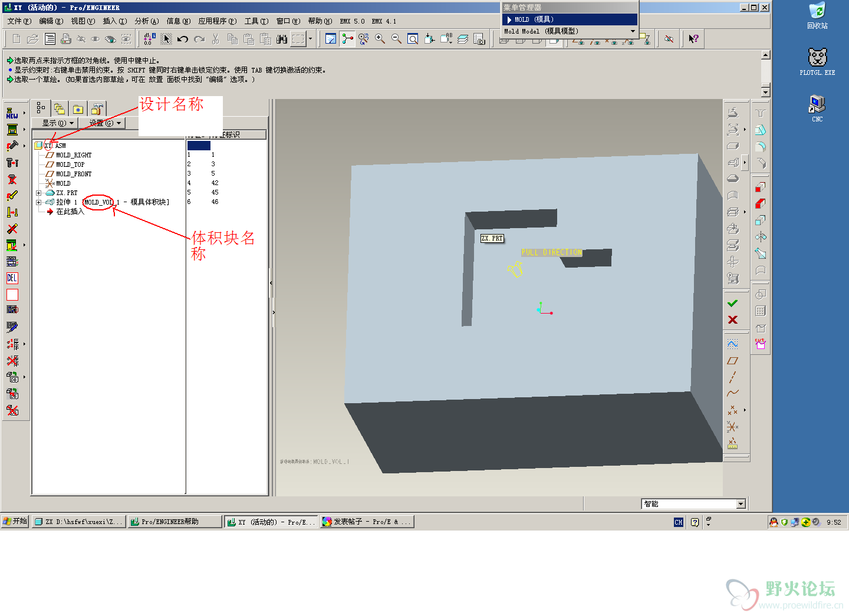Expand the ZX.PRT tree node
Image resolution: width=849 pixels, height=616 pixels.
click(x=39, y=193)
